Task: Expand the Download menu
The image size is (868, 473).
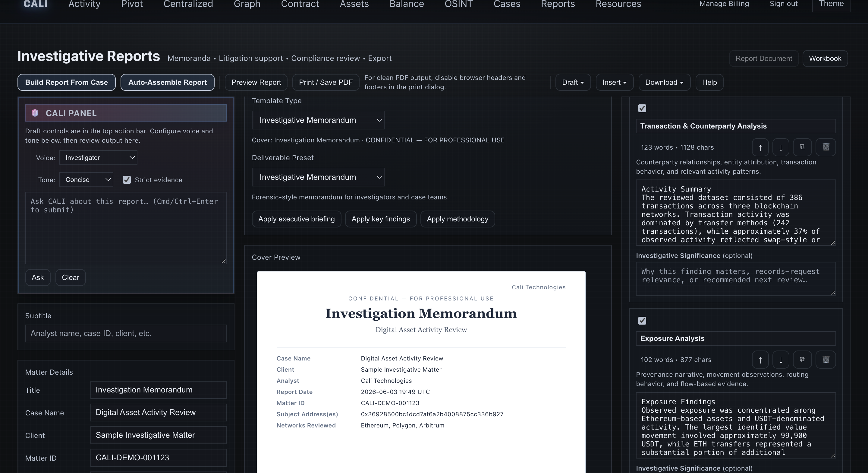Action: point(665,82)
